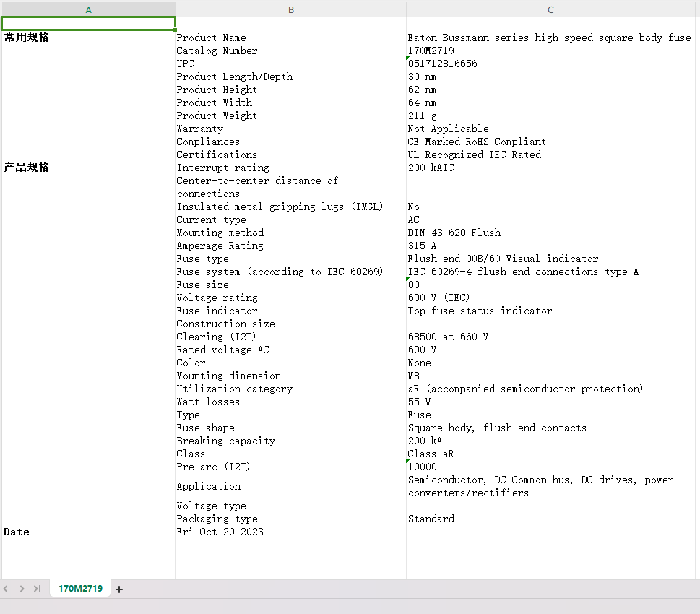
Task: Click the 'Product Length/Depth' cell
Action: pos(290,76)
